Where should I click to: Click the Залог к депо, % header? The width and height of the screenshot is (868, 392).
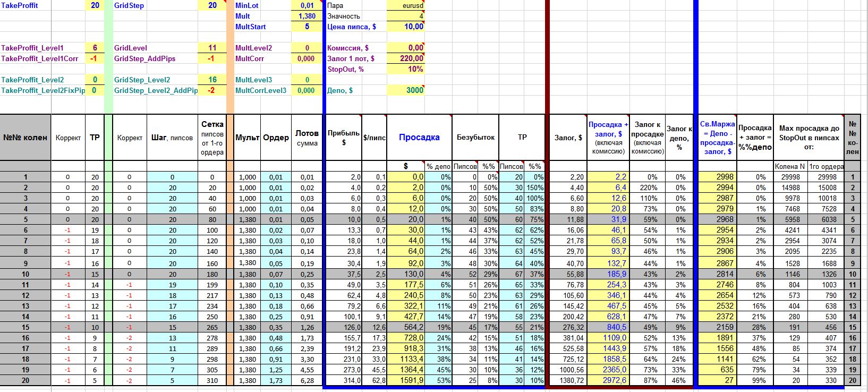679,138
